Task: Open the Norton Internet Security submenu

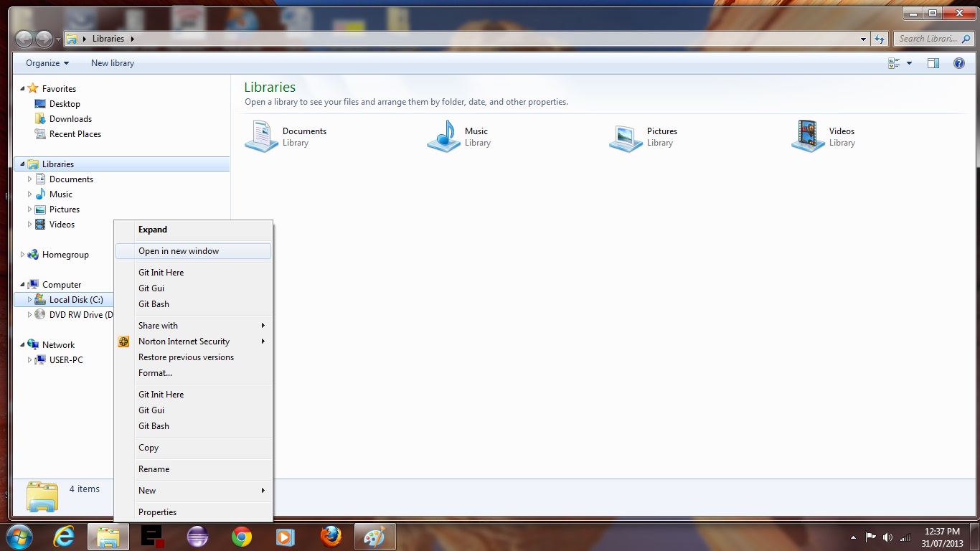Action: pos(184,342)
